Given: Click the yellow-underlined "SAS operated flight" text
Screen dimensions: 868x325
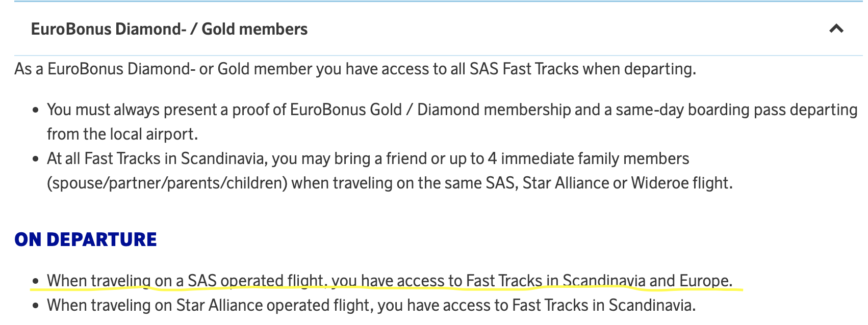Looking at the screenshot, I should click(255, 281).
